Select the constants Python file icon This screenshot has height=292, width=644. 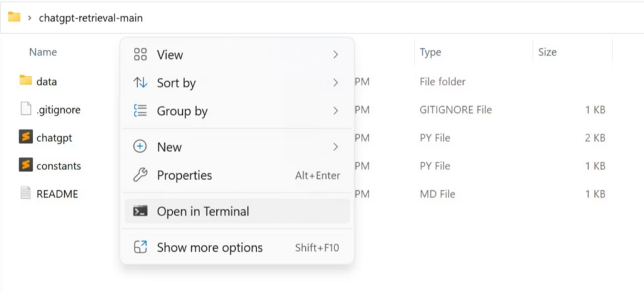coord(25,165)
